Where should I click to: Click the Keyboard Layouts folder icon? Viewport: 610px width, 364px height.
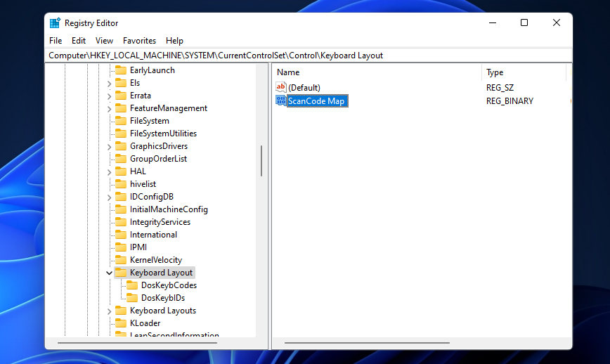click(x=121, y=311)
